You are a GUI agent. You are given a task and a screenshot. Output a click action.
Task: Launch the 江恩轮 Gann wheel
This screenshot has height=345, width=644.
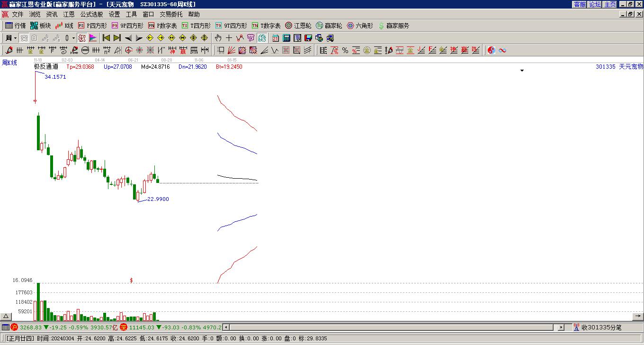(x=298, y=26)
